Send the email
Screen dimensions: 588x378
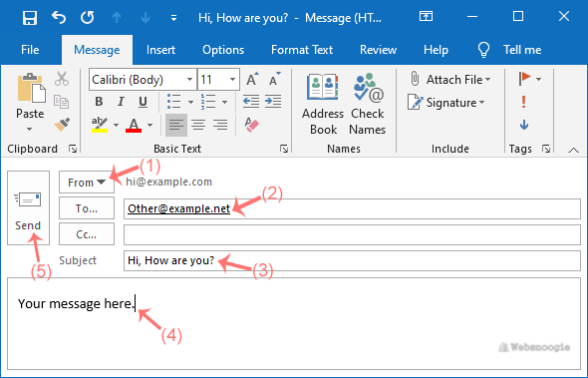pyautogui.click(x=29, y=208)
